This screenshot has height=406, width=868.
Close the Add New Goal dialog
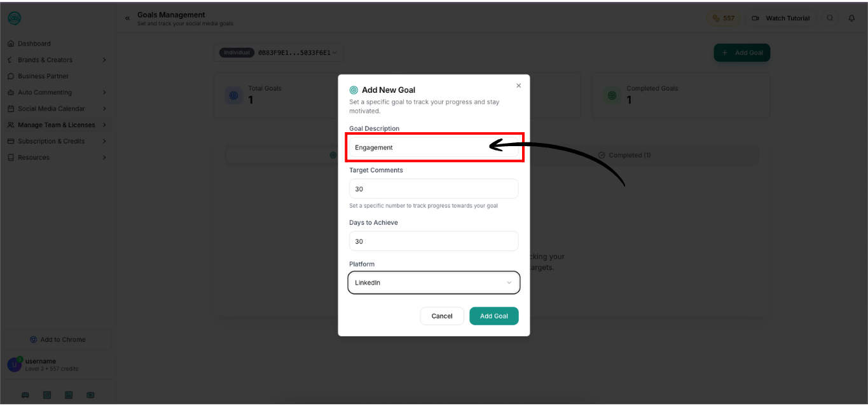click(x=518, y=85)
